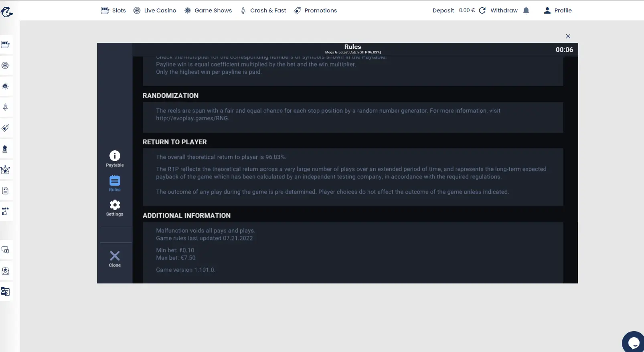Open the Game Shows wheel sidebar icon
This screenshot has height=352, width=644.
pos(5,86)
